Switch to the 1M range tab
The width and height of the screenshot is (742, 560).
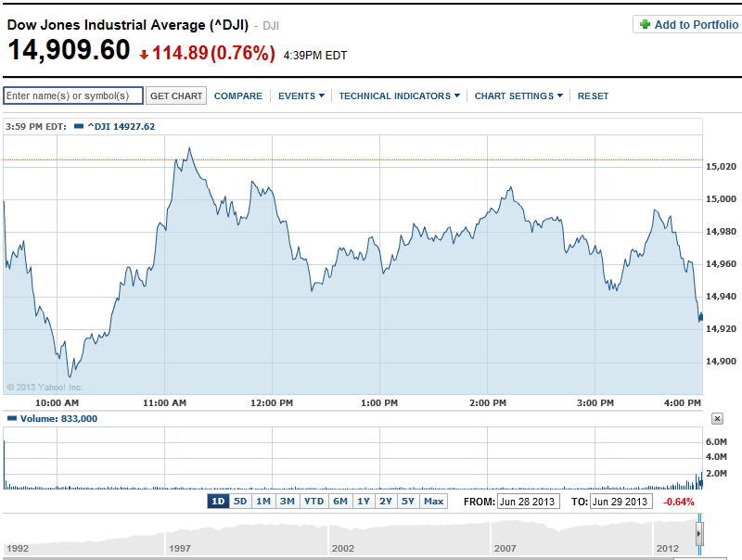(263, 502)
